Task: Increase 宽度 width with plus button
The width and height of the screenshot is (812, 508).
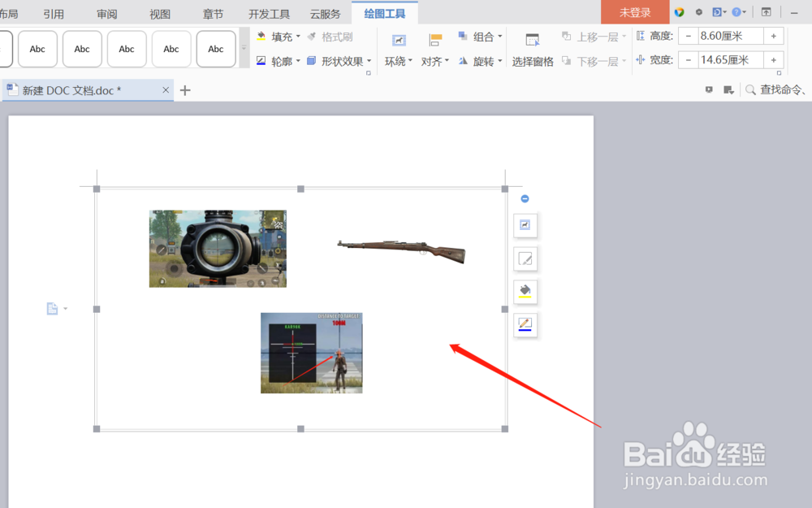Action: coord(774,60)
